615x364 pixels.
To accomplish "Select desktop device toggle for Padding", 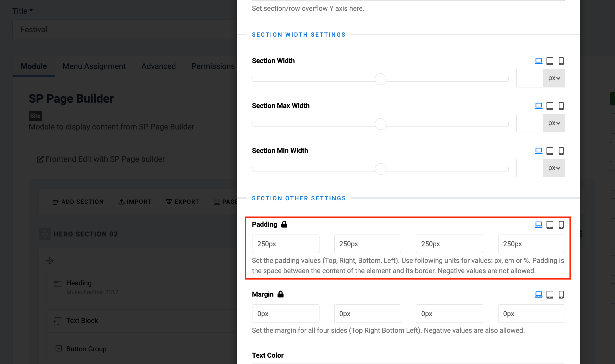I will (538, 225).
